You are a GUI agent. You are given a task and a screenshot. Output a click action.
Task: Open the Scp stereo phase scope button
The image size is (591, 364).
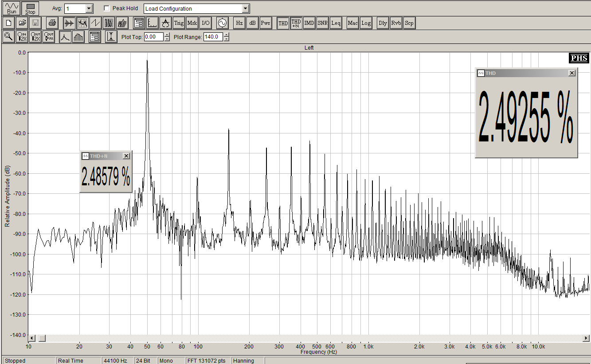tap(409, 23)
